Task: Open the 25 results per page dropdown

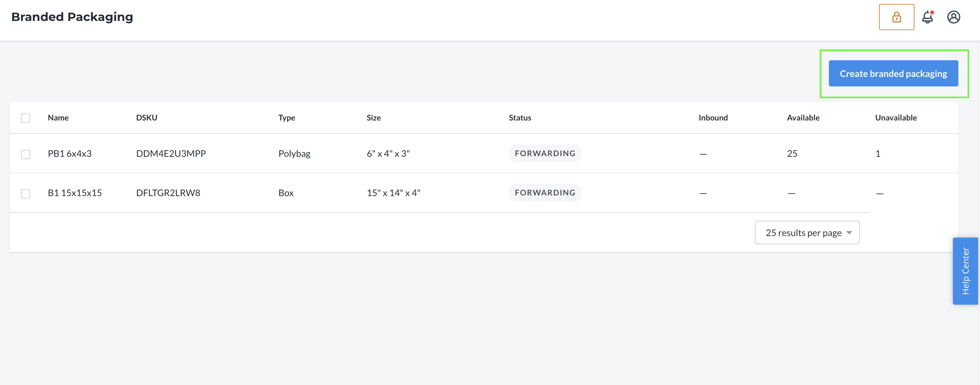Action: (807, 232)
